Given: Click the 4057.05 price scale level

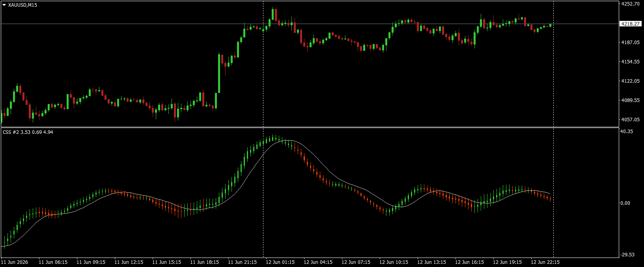Looking at the screenshot, I should pyautogui.click(x=630, y=119).
